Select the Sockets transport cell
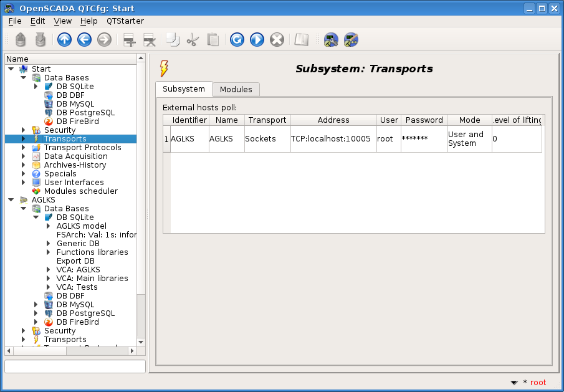 pyautogui.click(x=267, y=139)
